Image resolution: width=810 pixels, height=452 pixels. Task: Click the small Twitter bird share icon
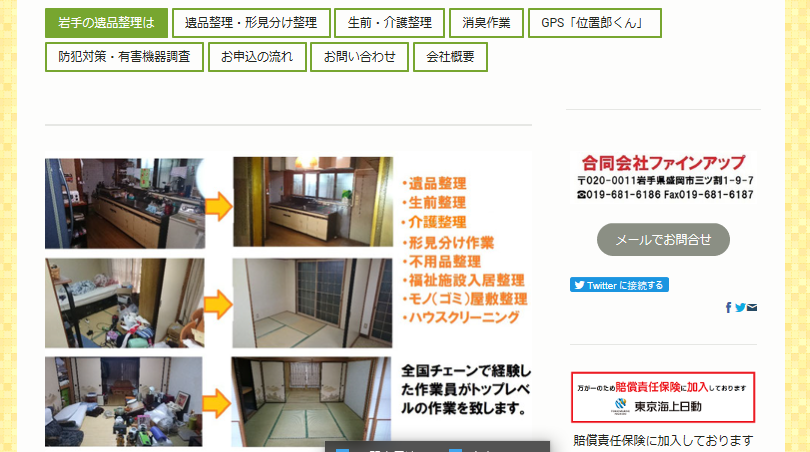coord(740,308)
